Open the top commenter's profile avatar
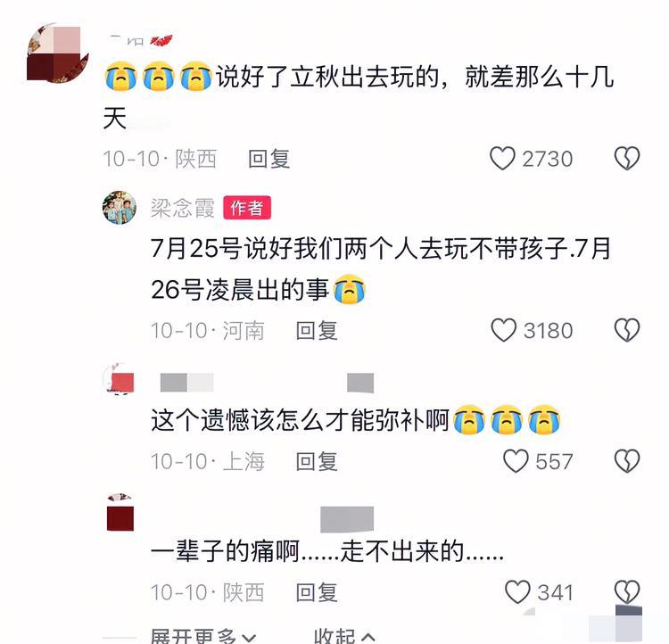This screenshot has width=669, height=644. pos(58,54)
